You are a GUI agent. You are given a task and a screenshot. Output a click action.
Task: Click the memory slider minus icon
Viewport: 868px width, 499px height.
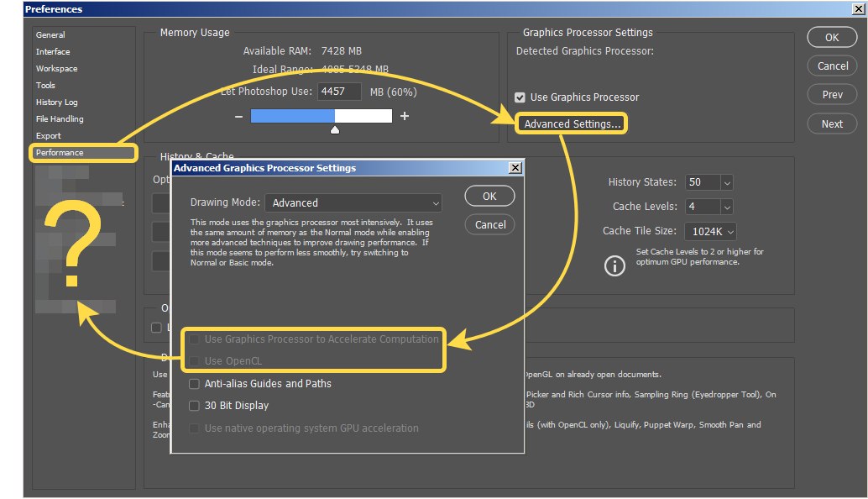239,116
